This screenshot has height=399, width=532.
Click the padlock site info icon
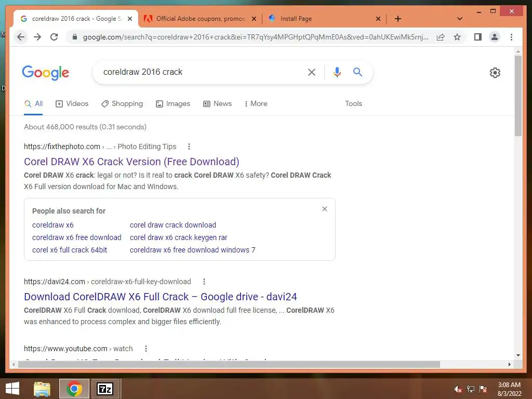pos(75,37)
